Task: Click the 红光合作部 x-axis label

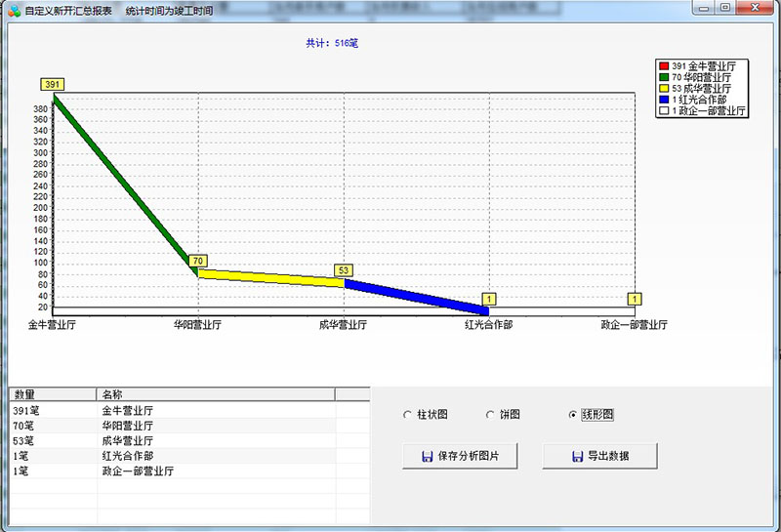Action: (488, 325)
